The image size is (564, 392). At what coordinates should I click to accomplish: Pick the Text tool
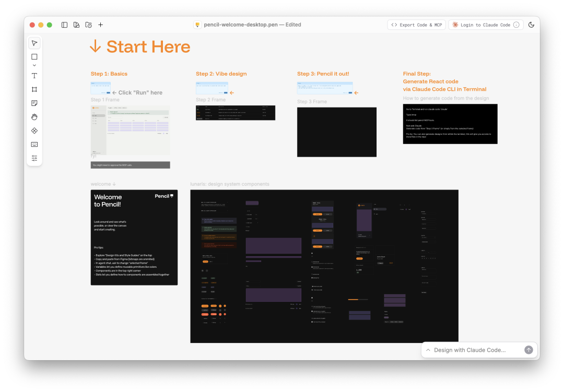coord(34,76)
